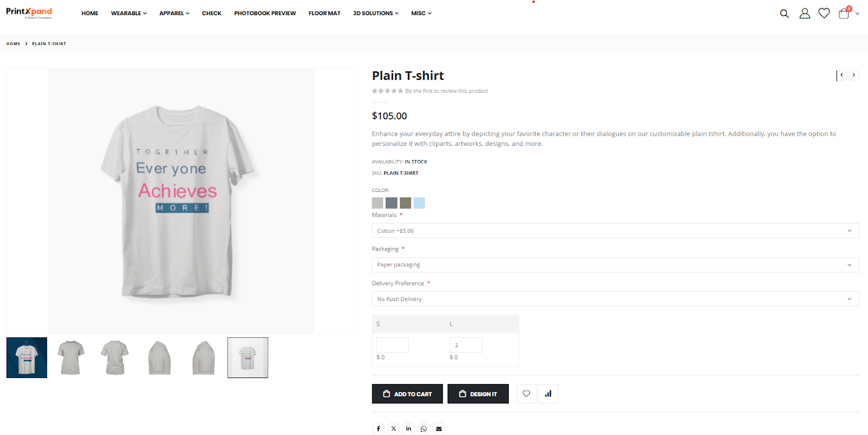Viewport: 868px width, 435px height.
Task: Share product via WhatsApp icon
Action: pyautogui.click(x=424, y=428)
